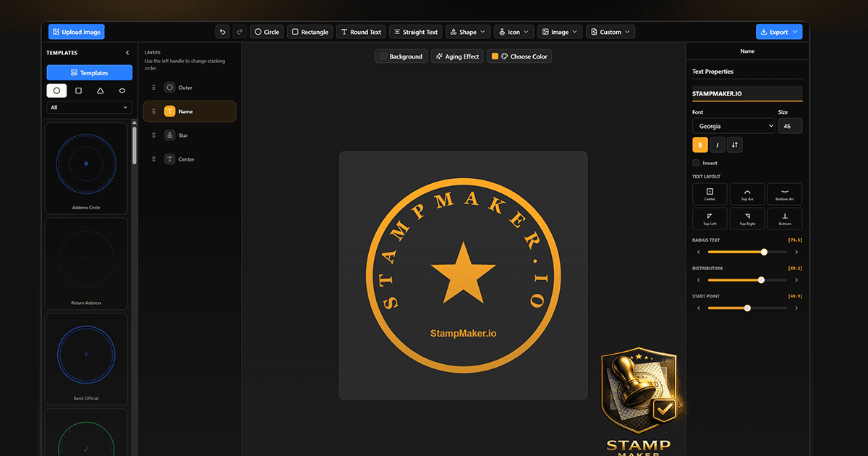Image resolution: width=868 pixels, height=456 pixels.
Task: Click the Redo arrow
Action: [x=239, y=31]
